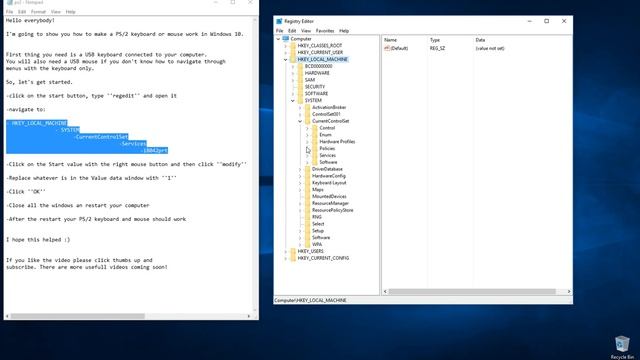Select the ResourceManager key
Image resolution: width=640 pixels, height=360 pixels.
click(330, 203)
